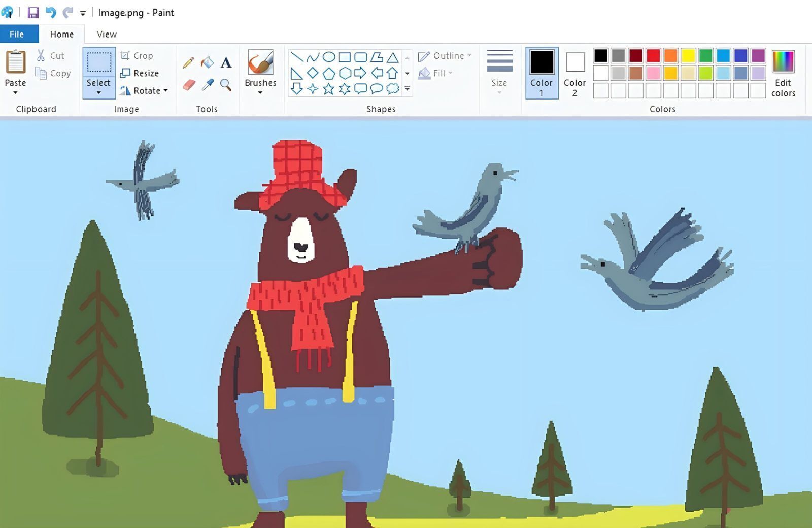The height and width of the screenshot is (528, 812).
Task: Expand the full Shapes gallery
Action: coord(407,89)
